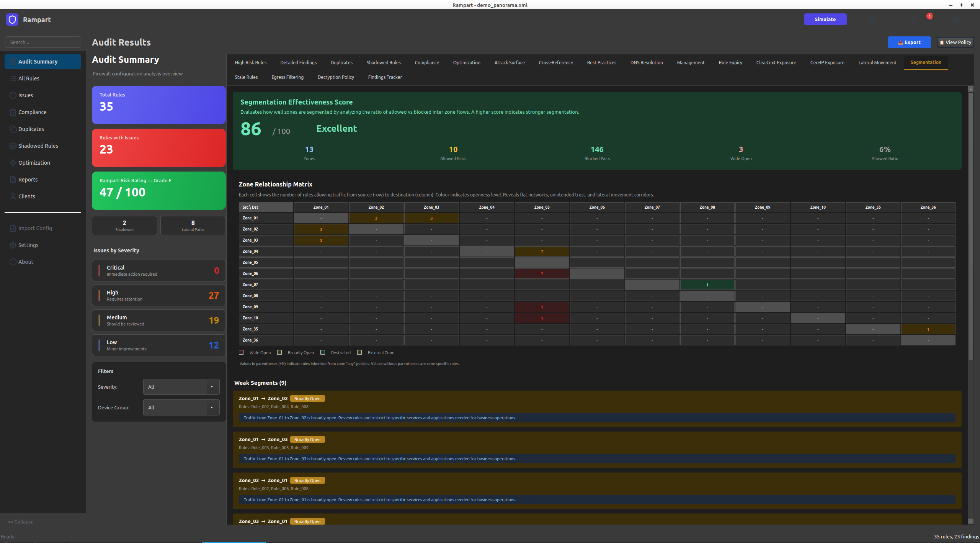The height and width of the screenshot is (543, 980).
Task: Click the External Zone legend swatch
Action: [359, 352]
